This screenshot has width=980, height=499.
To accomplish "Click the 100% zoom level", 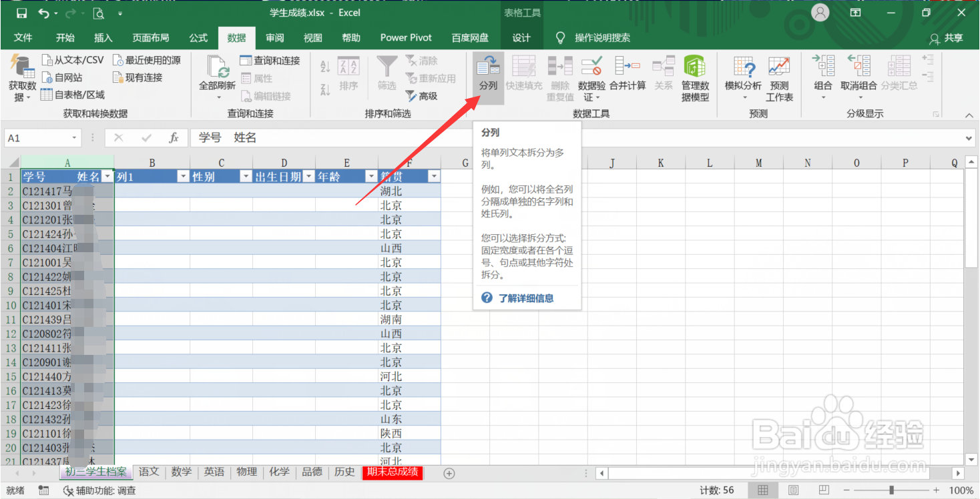I will pos(961,490).
